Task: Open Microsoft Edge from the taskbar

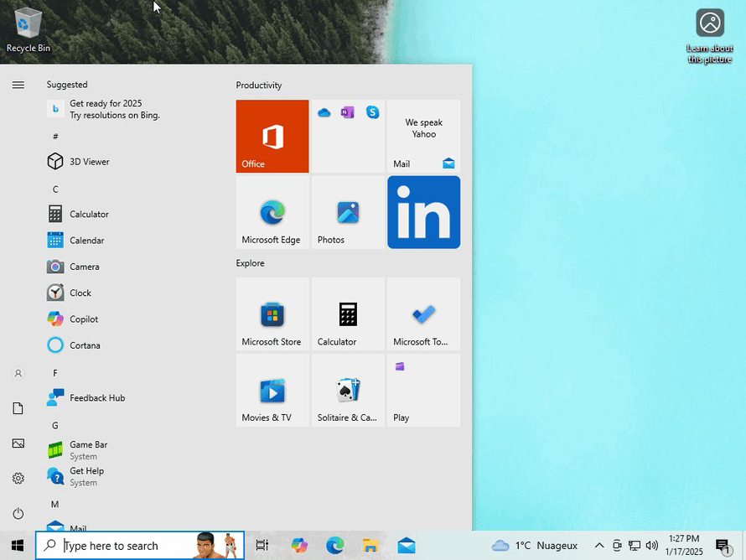Action: tap(335, 545)
